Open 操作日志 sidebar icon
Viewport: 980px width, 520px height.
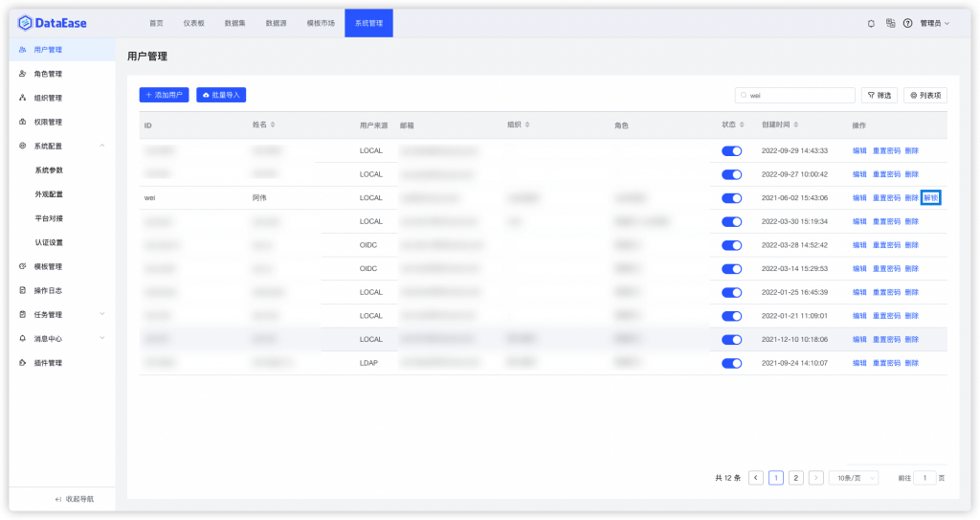click(x=23, y=290)
